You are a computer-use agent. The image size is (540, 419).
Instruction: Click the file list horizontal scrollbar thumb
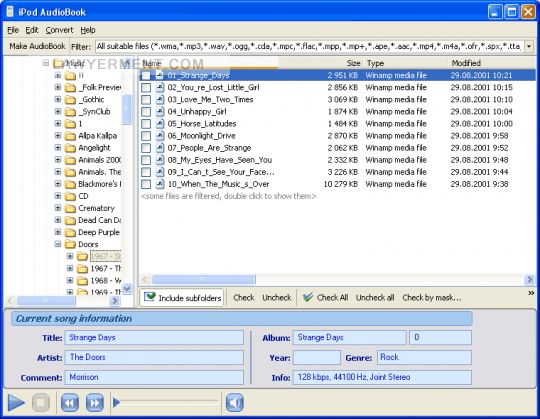click(x=204, y=279)
